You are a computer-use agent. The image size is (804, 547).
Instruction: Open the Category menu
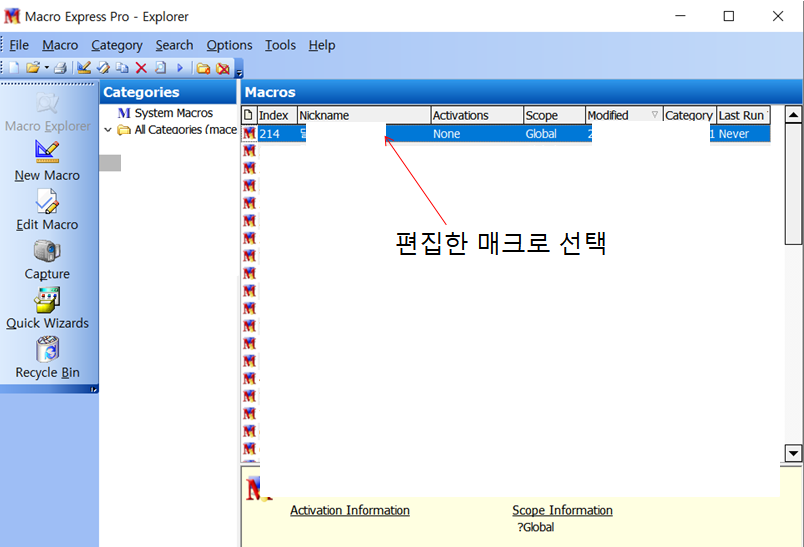pos(117,45)
